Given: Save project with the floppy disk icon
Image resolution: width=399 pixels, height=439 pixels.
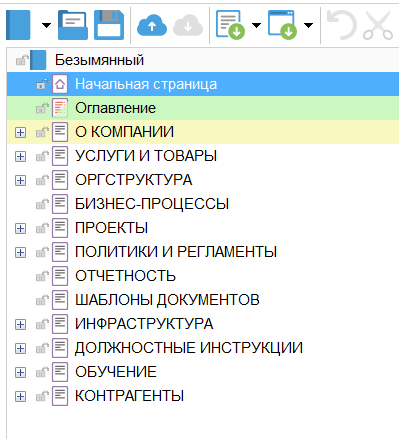Looking at the screenshot, I should click(x=109, y=25).
